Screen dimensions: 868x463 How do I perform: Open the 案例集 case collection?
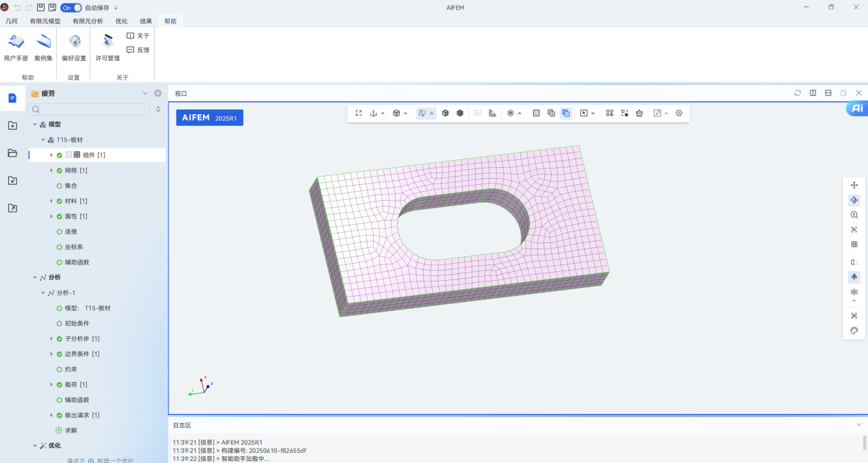click(44, 47)
